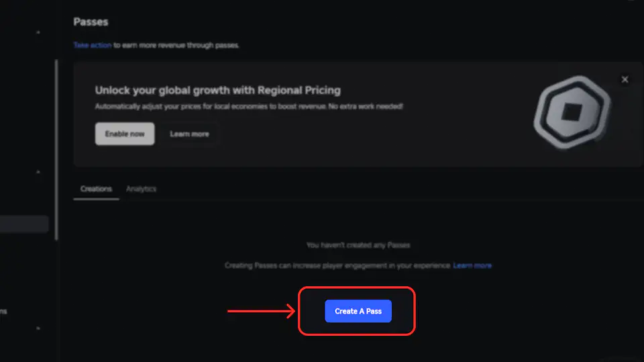
Task: Click the Robux coin icon in banner
Action: click(x=572, y=112)
